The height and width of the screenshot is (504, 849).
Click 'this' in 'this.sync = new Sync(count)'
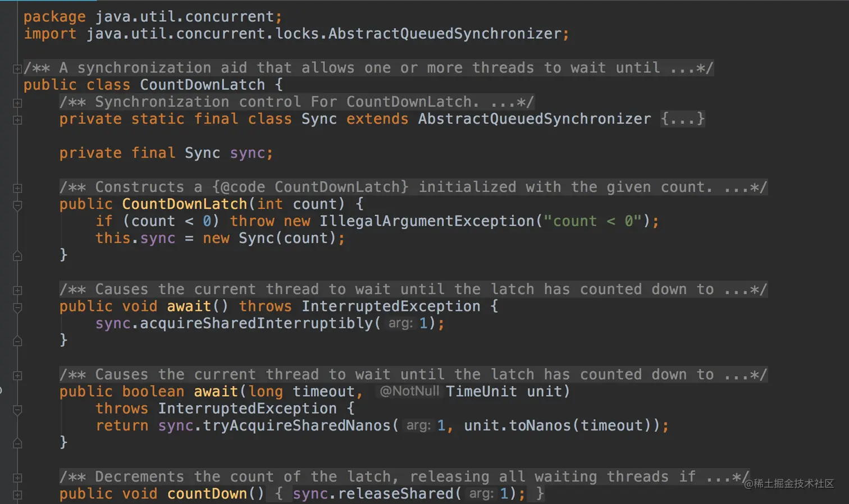pos(113,238)
